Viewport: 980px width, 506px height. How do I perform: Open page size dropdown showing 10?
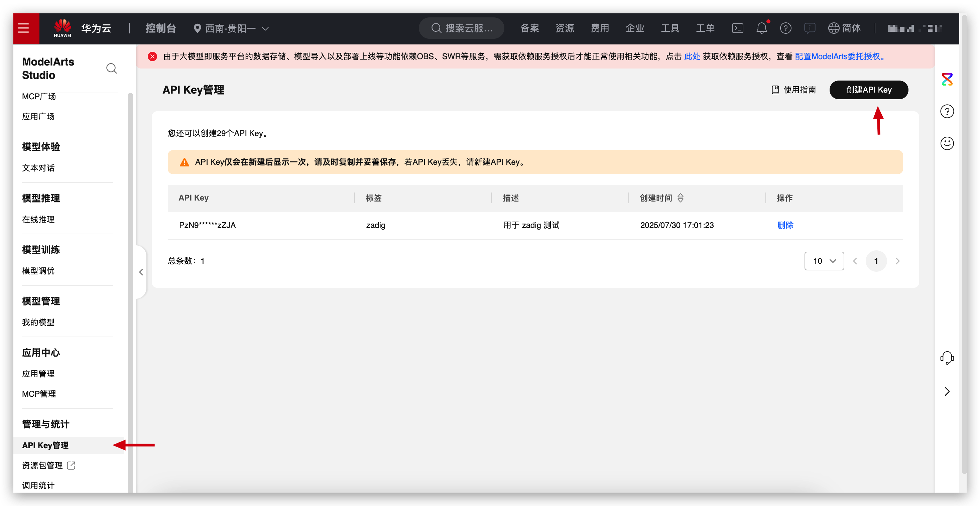(824, 261)
